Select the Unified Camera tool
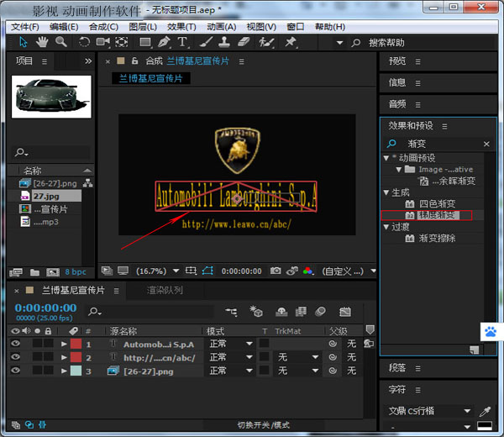 pos(102,42)
